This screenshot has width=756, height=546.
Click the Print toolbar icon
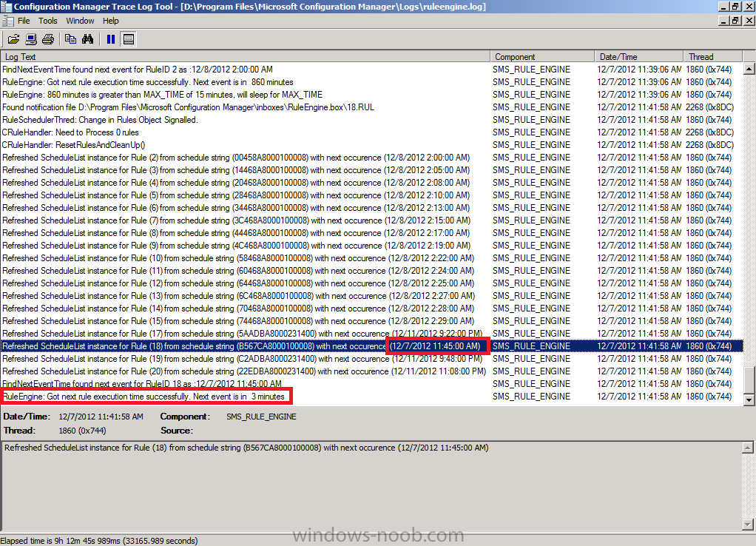[48, 39]
